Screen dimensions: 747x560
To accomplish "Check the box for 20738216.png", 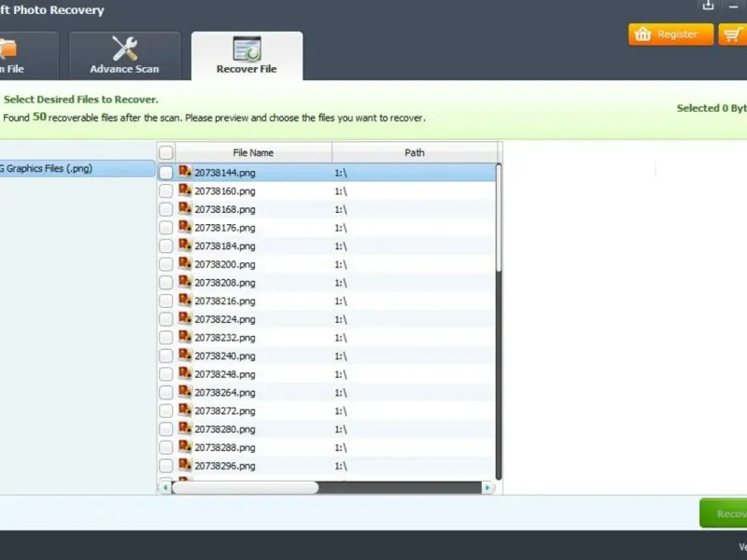I will [166, 301].
